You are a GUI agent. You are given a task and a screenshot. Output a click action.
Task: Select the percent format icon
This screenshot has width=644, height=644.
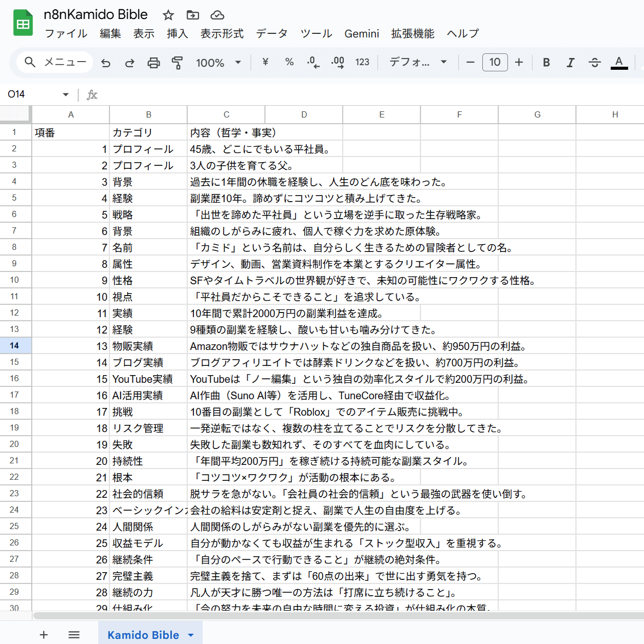pyautogui.click(x=289, y=62)
